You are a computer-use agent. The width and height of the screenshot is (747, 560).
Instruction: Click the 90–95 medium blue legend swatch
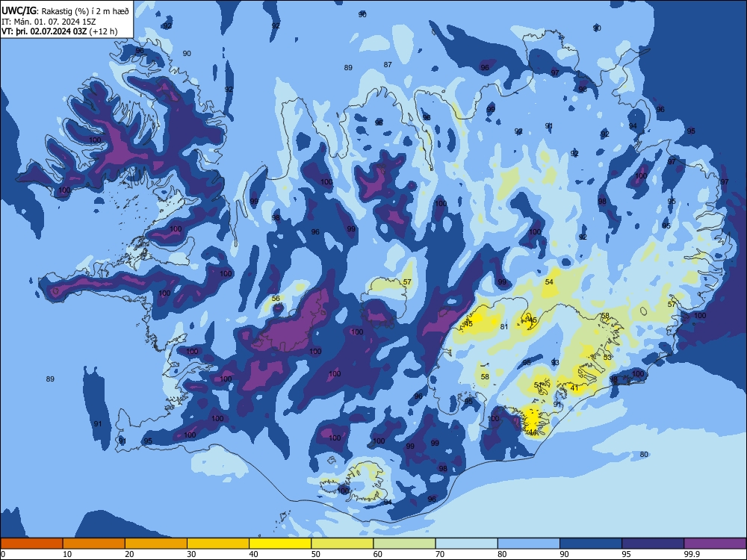pos(591,544)
